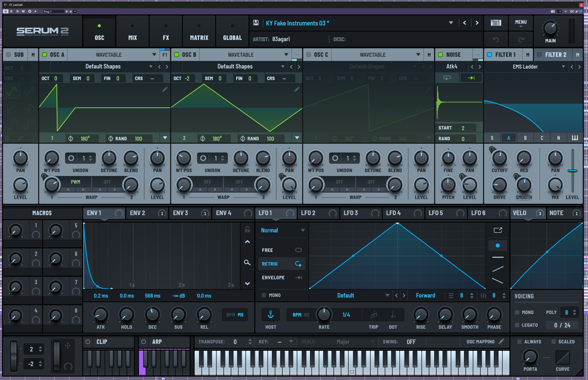Viewport: 588px width, 380px height.
Task: Switch to the MIX tab
Action: (x=133, y=32)
